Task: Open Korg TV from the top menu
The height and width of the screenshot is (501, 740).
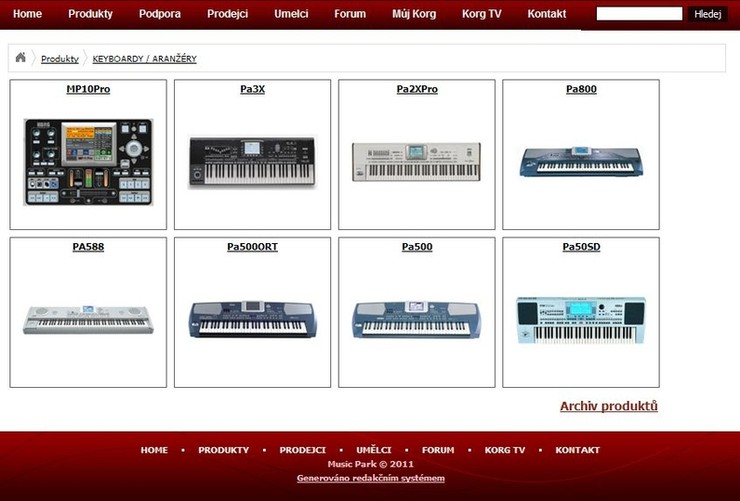Action: [x=481, y=14]
